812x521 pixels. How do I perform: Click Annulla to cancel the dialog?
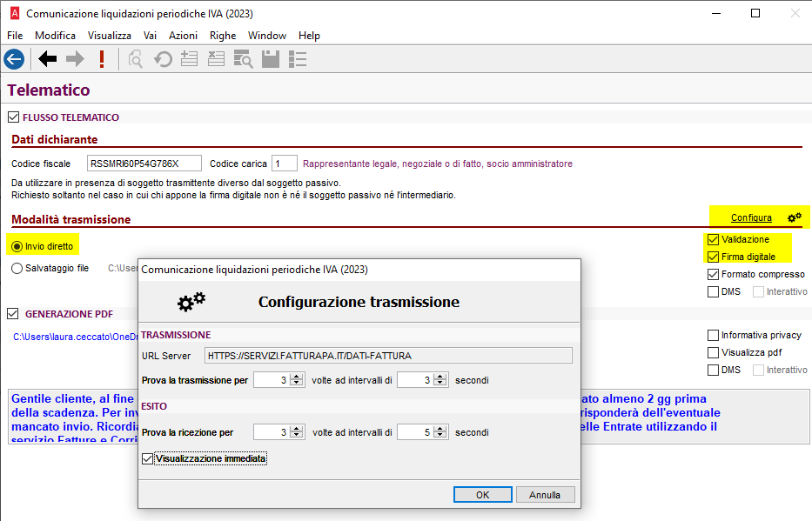point(545,495)
